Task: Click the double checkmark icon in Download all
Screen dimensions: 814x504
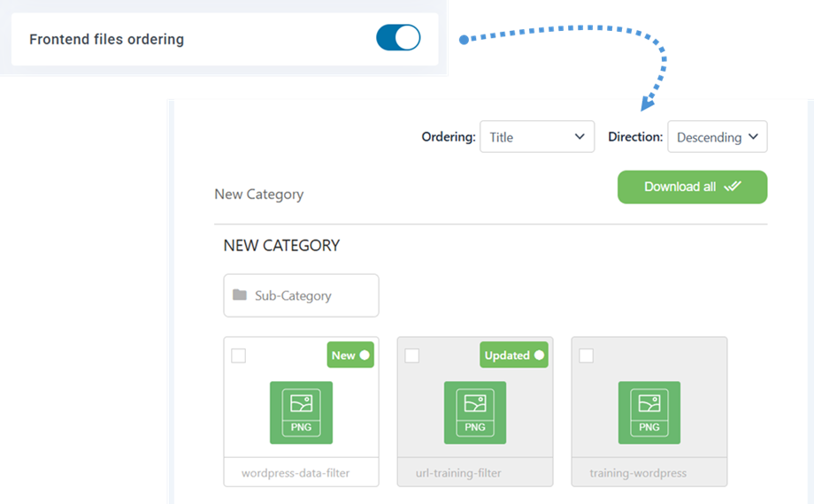Action: 732,187
